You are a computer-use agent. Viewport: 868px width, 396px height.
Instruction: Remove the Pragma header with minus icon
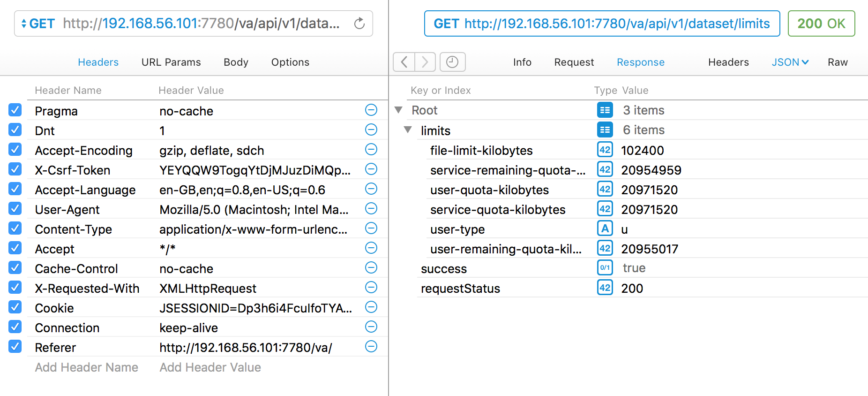371,110
